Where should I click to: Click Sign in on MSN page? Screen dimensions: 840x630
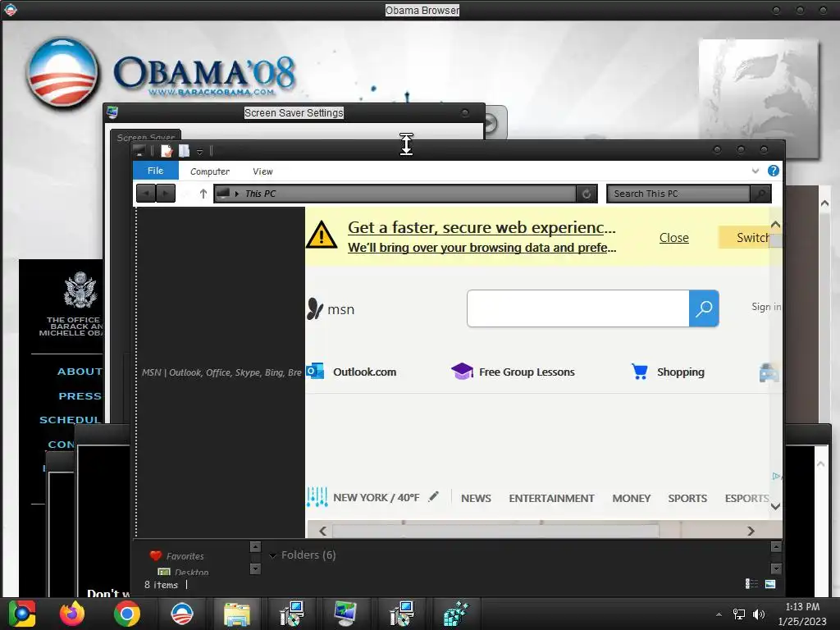pos(765,307)
